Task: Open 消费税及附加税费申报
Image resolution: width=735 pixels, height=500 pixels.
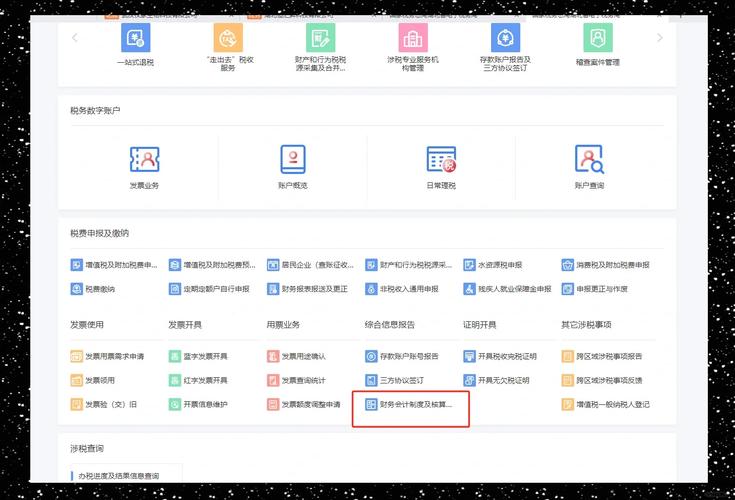Action: 606,265
